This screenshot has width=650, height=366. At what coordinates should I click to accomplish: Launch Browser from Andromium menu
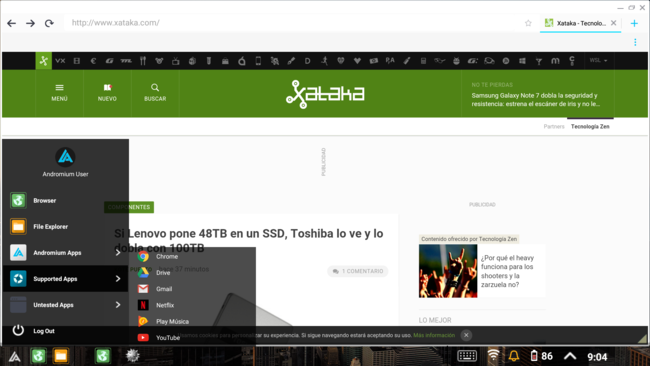coord(65,201)
